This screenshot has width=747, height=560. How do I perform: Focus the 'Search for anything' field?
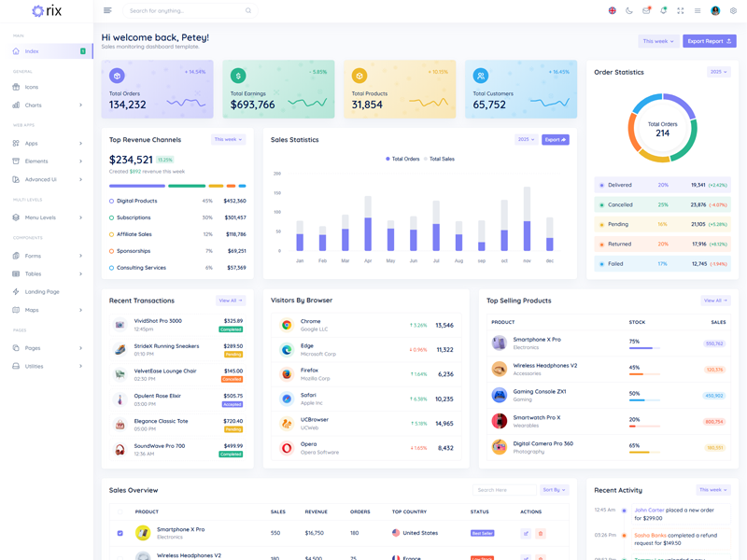coord(185,10)
